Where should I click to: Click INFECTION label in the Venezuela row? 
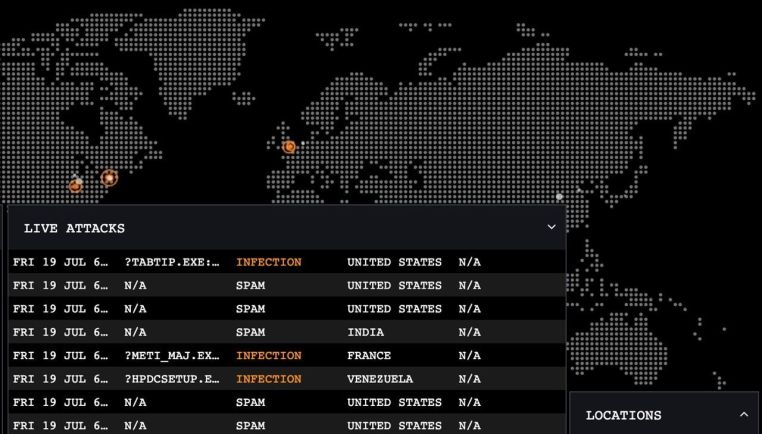[x=268, y=379]
